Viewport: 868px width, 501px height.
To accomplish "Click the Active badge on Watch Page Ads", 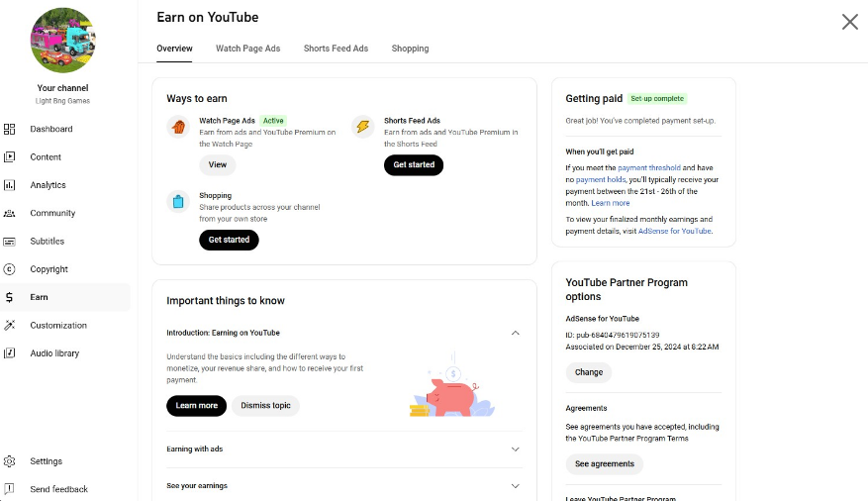I will (x=273, y=121).
